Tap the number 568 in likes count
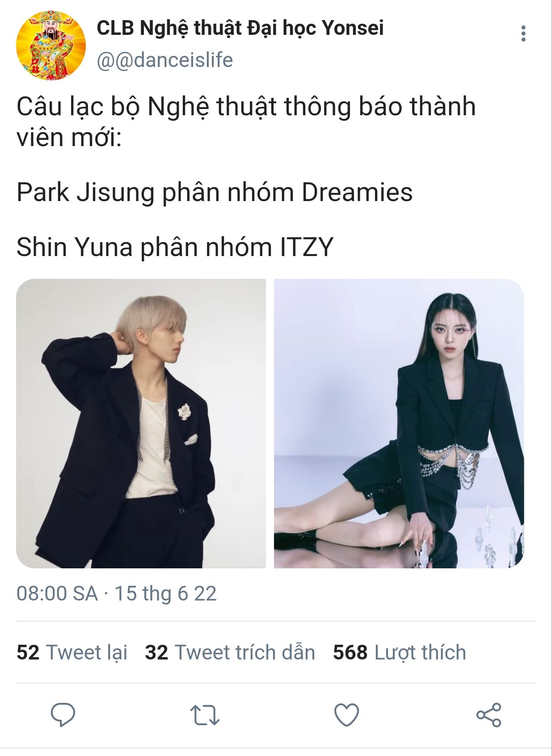 click(x=350, y=652)
